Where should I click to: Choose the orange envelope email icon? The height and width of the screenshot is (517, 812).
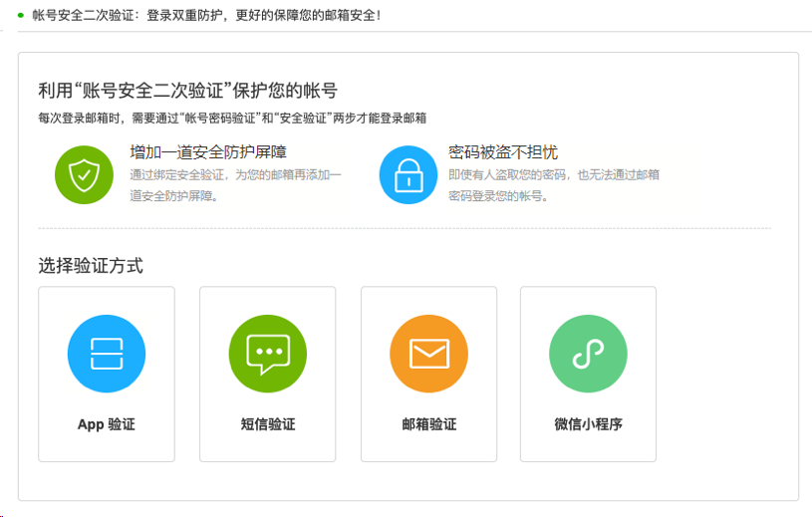(428, 354)
